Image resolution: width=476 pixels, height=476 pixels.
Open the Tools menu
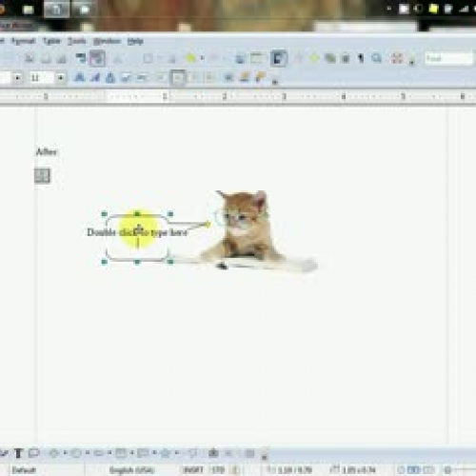(x=77, y=41)
